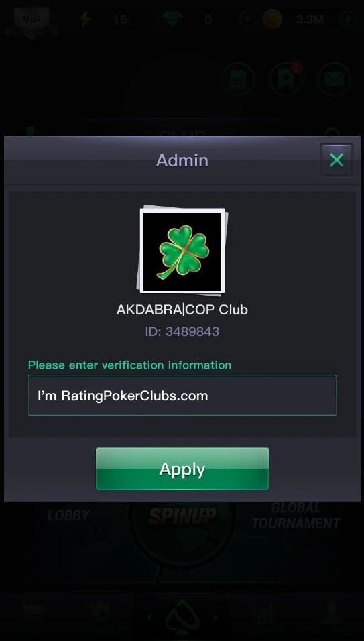Open the calendar notepad icon
Image resolution: width=364 pixels, height=641 pixels.
[x=238, y=79]
